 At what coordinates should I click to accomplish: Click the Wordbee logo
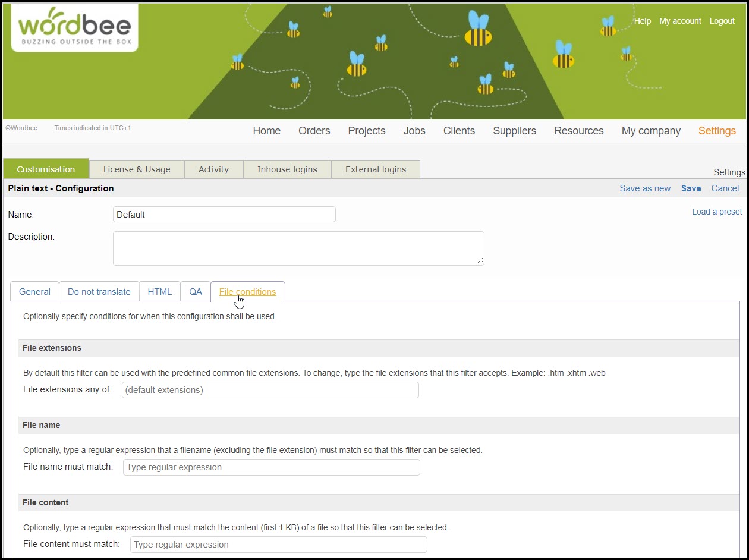click(x=74, y=28)
